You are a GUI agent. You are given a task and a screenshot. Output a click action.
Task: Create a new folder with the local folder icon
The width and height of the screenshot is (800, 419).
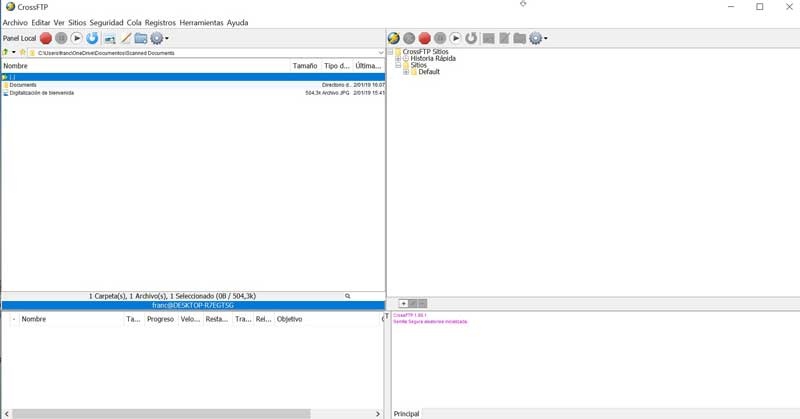(141, 38)
